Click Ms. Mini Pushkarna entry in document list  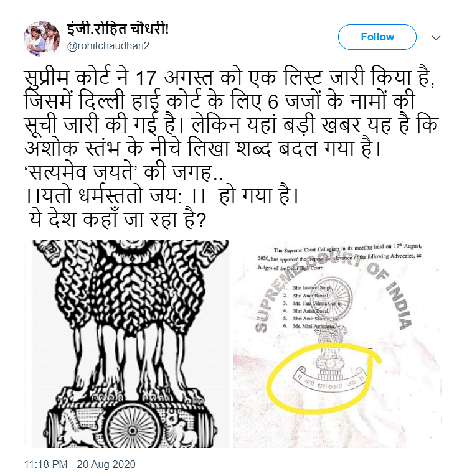tap(313, 326)
